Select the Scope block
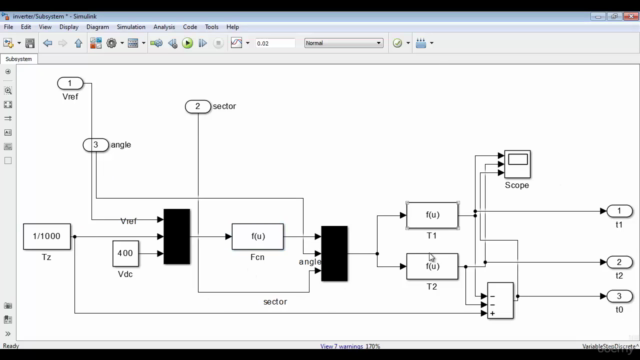 click(x=518, y=164)
